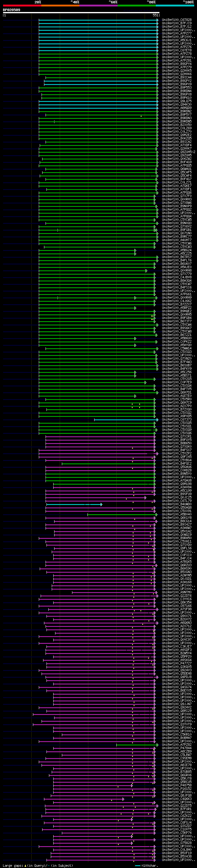Open hit UniRef100_B2X050
The width and height of the screenshot is (197, 868).
(x=177, y=125)
